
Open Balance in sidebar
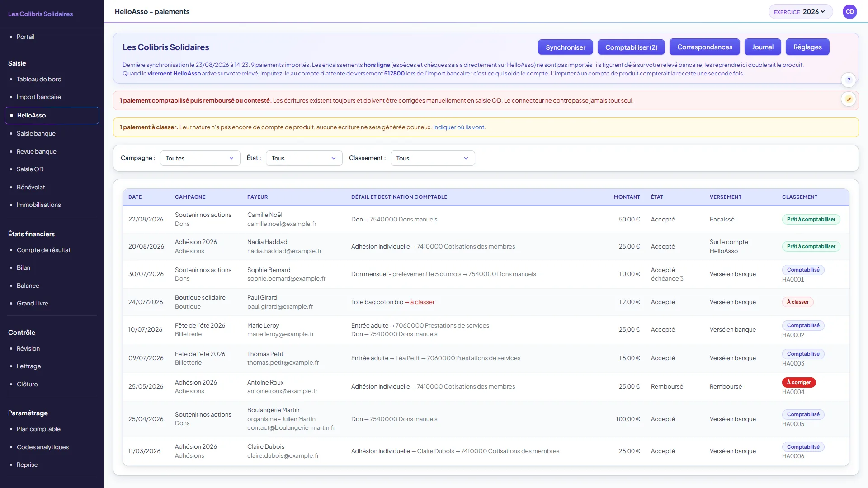pyautogui.click(x=28, y=286)
